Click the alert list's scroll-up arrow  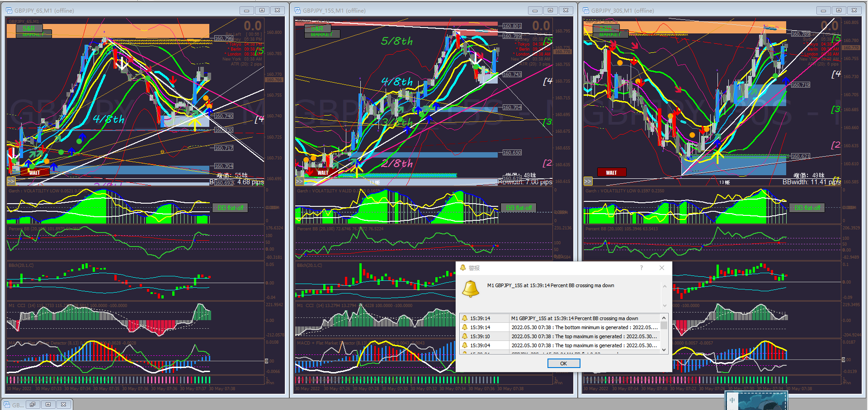664,317
